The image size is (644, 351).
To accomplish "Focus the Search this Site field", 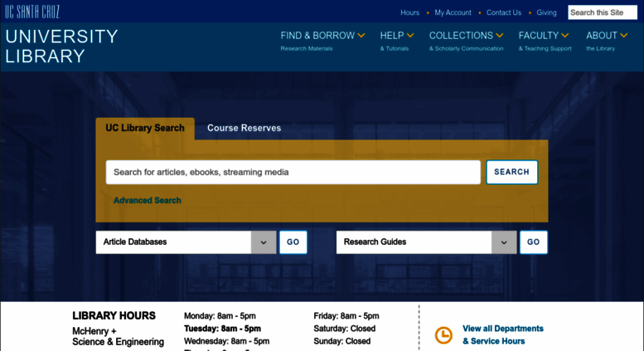I will (x=603, y=12).
